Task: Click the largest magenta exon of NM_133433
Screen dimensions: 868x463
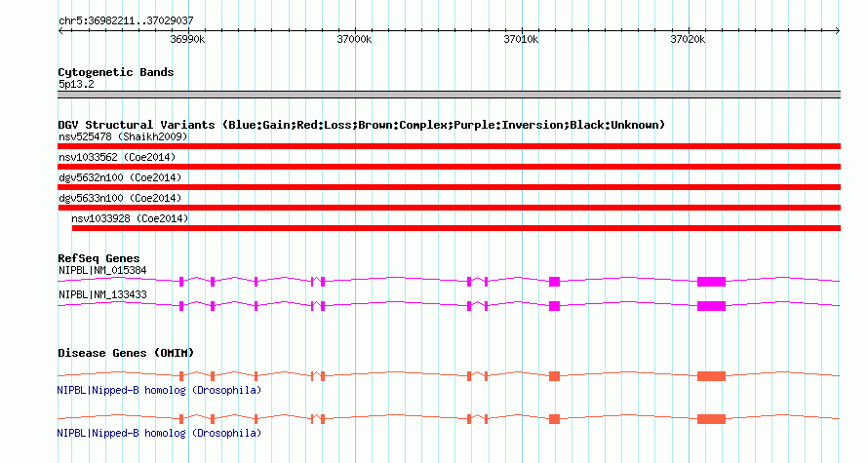Action: tap(711, 306)
